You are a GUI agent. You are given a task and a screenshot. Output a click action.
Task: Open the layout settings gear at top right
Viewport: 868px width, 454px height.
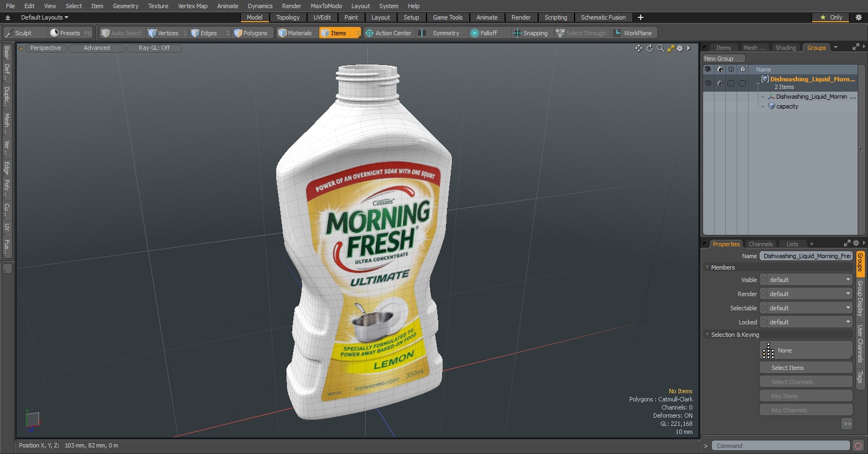859,17
